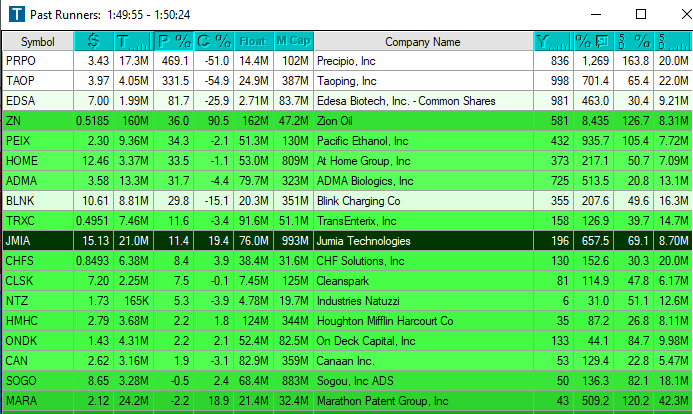The width and height of the screenshot is (693, 414).
Task: Select the ONDK symbol cell
Action: click(38, 341)
